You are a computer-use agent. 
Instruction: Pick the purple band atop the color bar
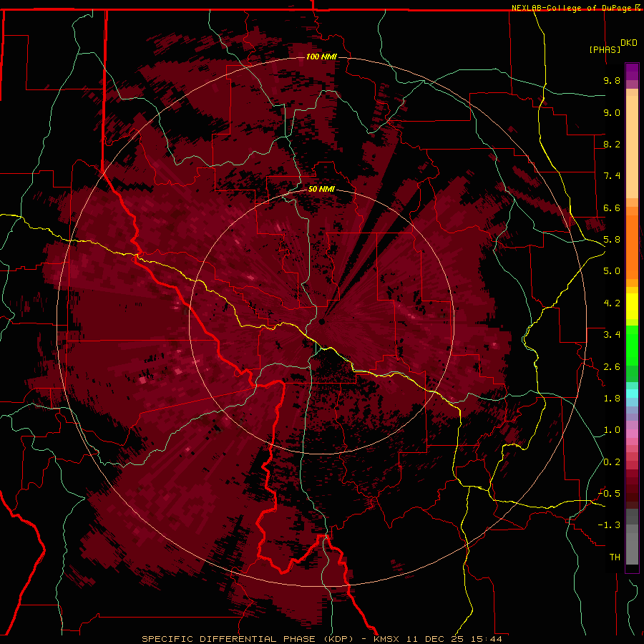632,72
